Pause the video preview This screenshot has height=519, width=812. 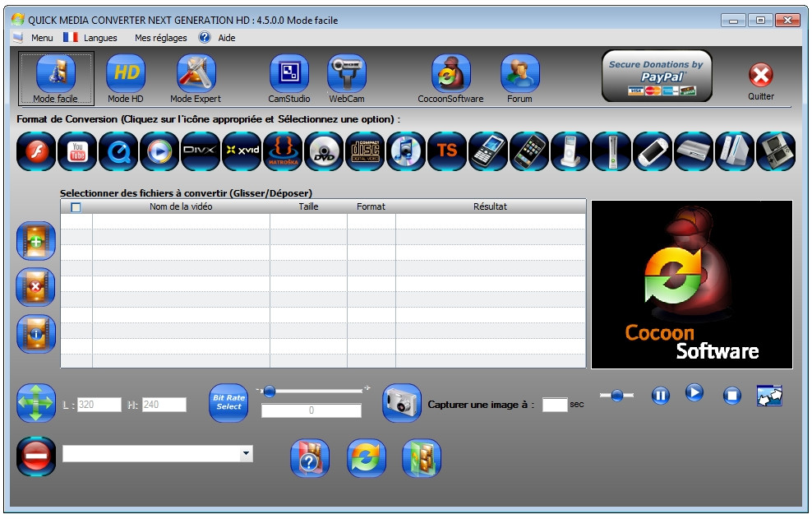click(x=661, y=395)
